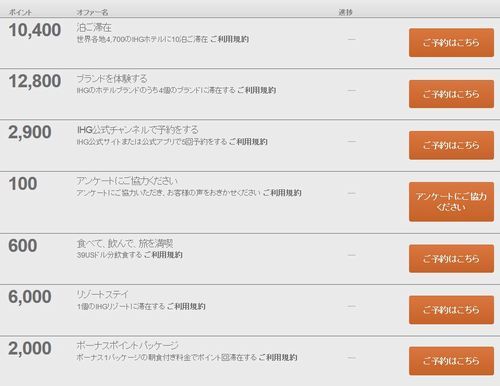Click the 進捗 column header
The width and height of the screenshot is (500, 386).
click(345, 12)
